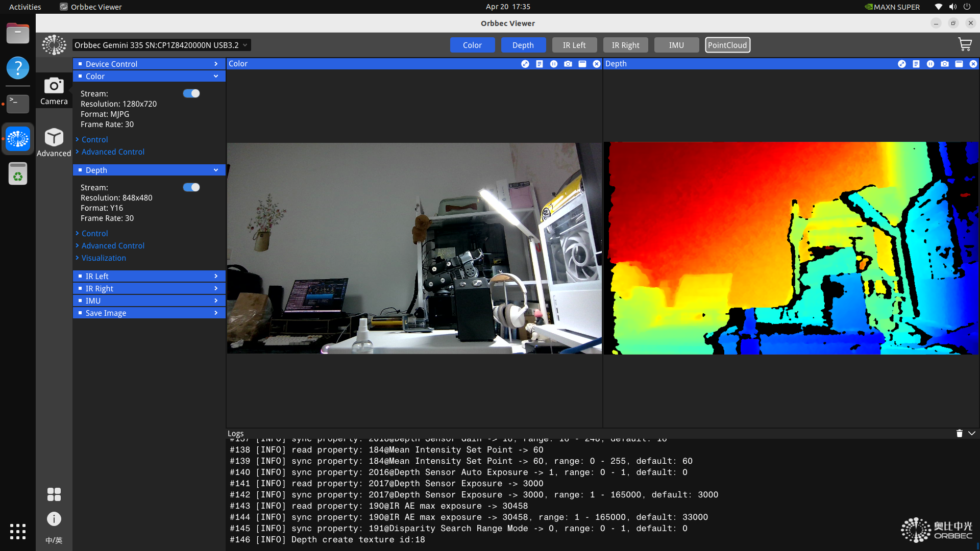Image resolution: width=980 pixels, height=551 pixels.
Task: Open the Help app in dock
Action: 18,68
